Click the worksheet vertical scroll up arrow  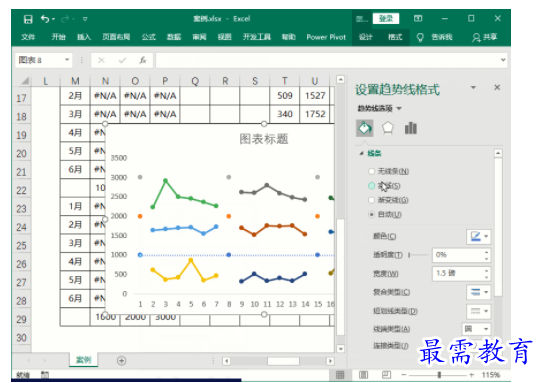340,79
